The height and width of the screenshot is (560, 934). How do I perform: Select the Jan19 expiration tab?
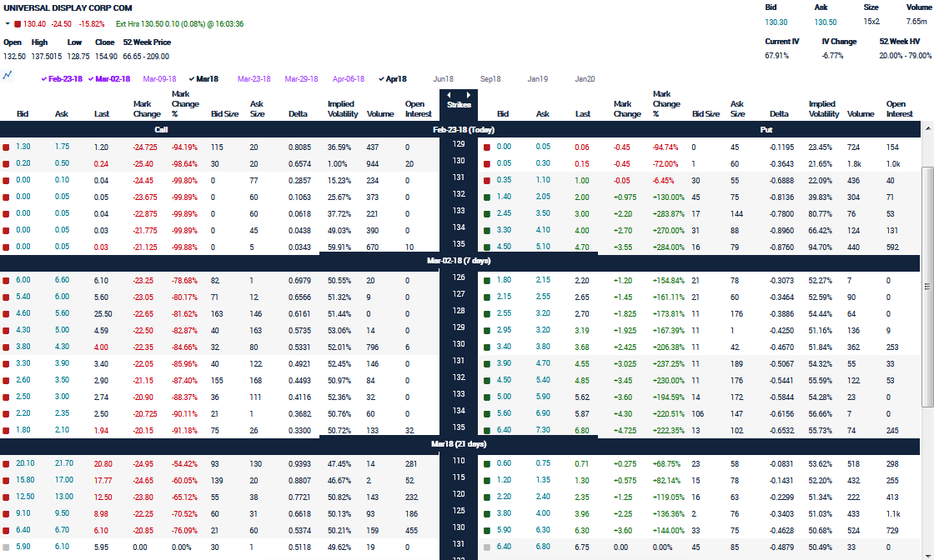coord(537,79)
